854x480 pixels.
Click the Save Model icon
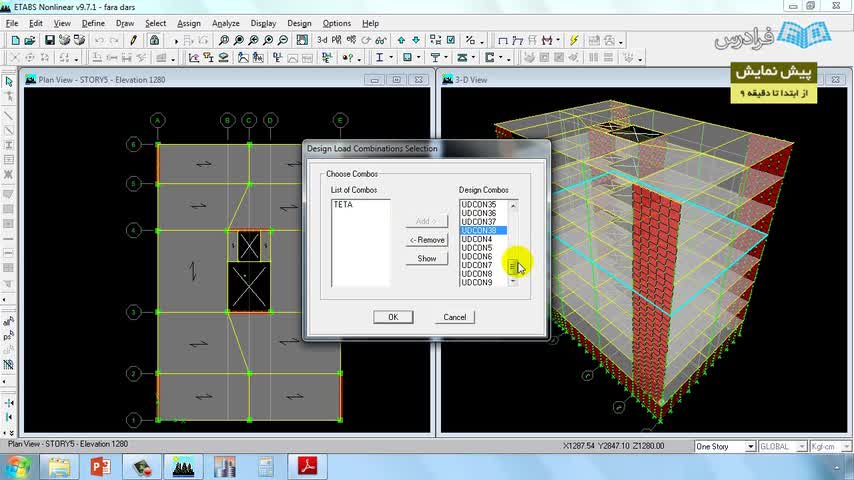point(48,40)
